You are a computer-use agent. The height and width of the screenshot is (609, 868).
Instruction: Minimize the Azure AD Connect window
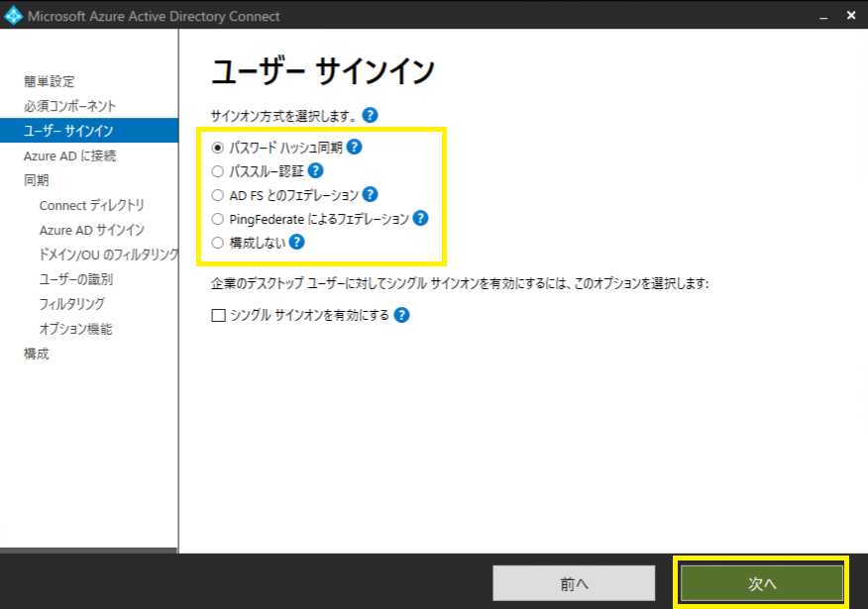[823, 16]
